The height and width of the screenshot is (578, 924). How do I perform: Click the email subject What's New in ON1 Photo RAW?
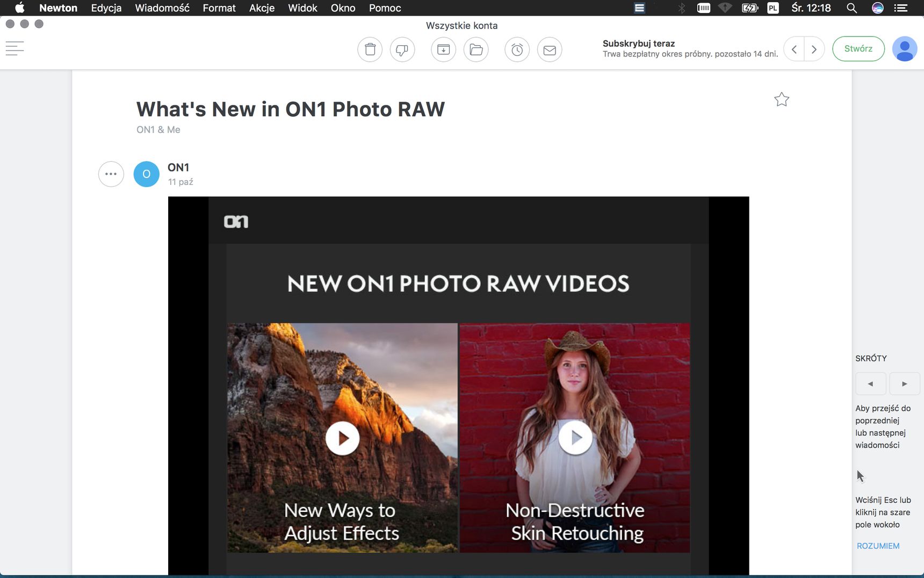click(291, 109)
